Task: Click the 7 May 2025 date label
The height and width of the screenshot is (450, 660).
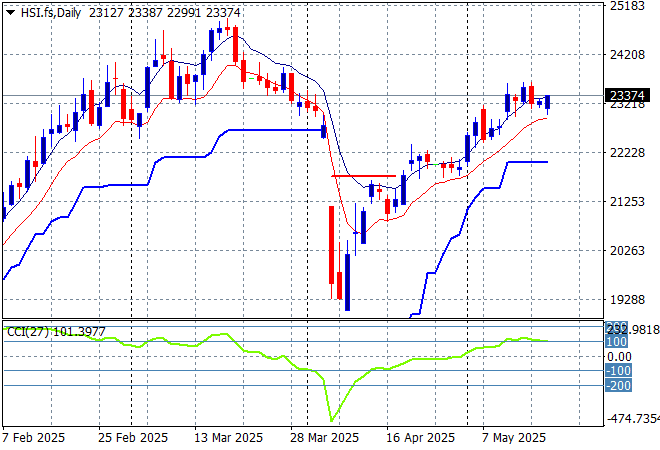Action: pos(514,438)
